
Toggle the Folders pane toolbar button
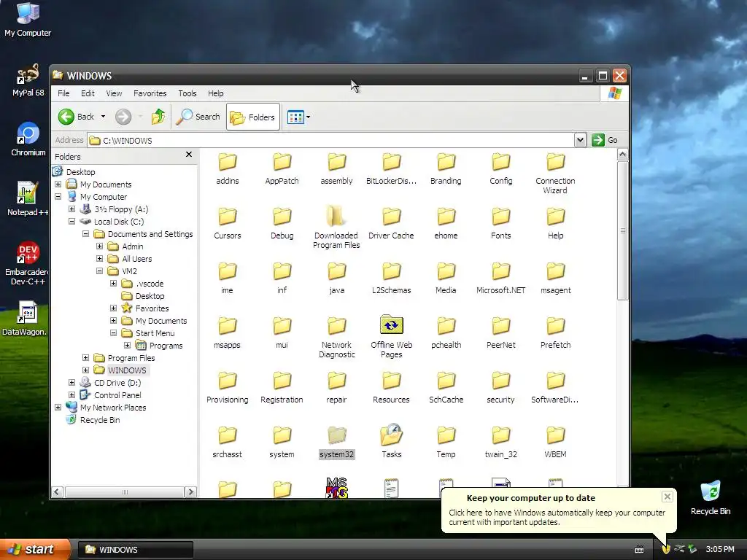coord(253,117)
